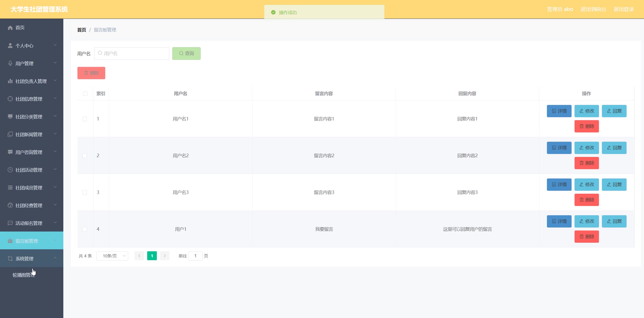Viewport: 644px width, 318px height.
Task: Open the 10条/页 page size dropdown
Action: [x=112, y=256]
